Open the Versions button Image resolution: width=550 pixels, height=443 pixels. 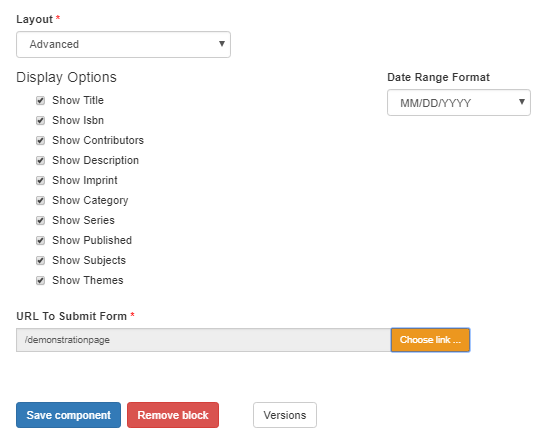click(285, 415)
